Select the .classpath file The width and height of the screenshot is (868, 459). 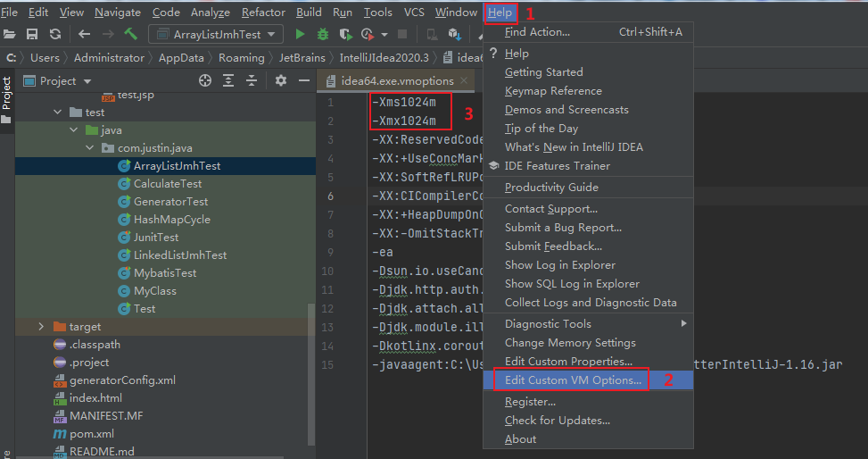pos(95,345)
